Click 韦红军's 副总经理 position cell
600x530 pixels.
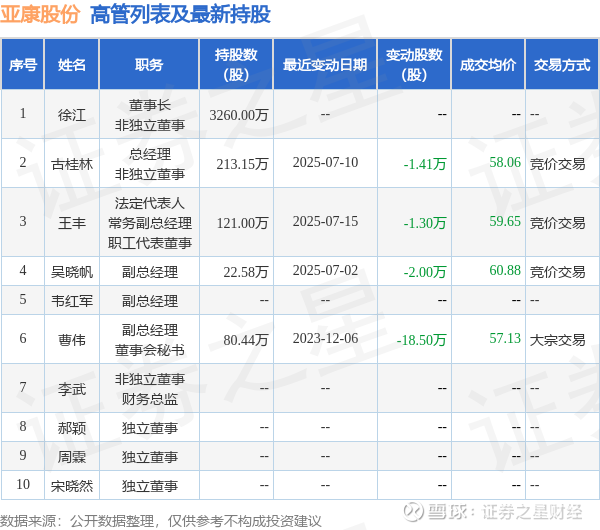150,301
